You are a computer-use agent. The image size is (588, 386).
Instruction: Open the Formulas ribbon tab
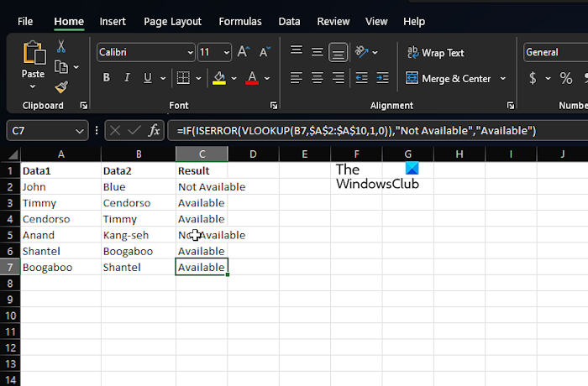pyautogui.click(x=239, y=21)
